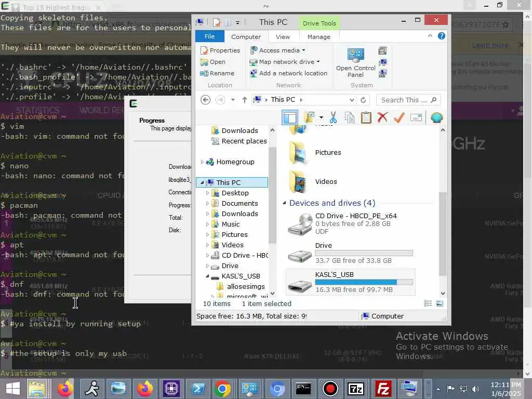
Task: Click the KASL'S_USB disk usage bar
Action: click(364, 282)
